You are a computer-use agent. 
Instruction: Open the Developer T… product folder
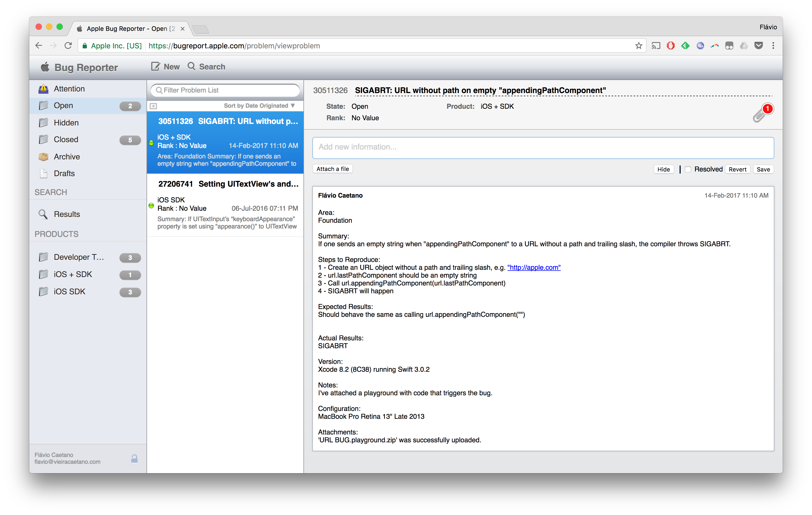click(x=88, y=257)
